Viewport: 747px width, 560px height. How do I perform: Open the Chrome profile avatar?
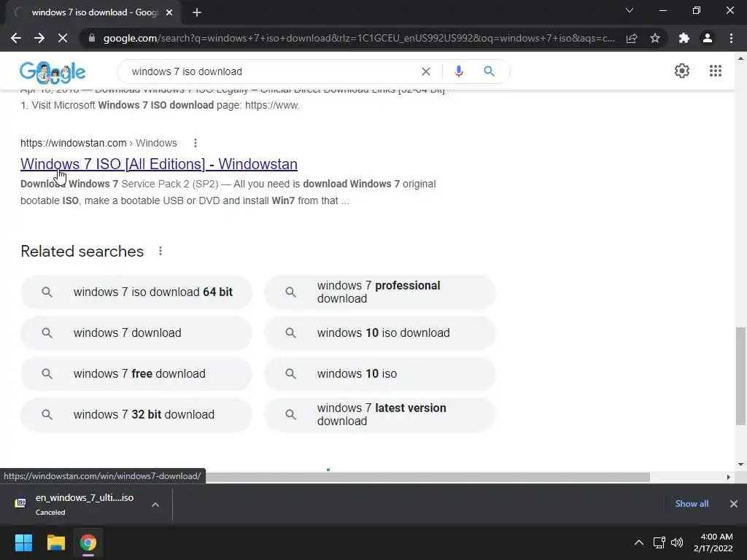708,38
